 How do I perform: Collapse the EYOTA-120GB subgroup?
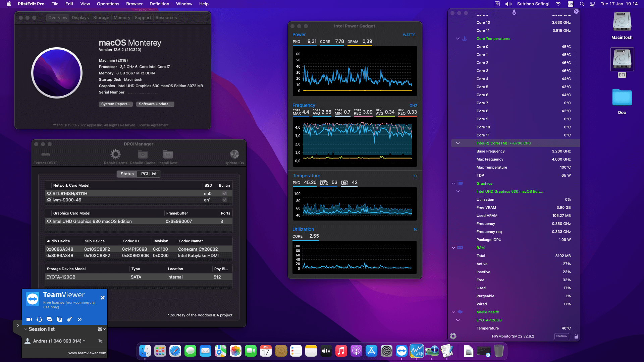(458, 320)
